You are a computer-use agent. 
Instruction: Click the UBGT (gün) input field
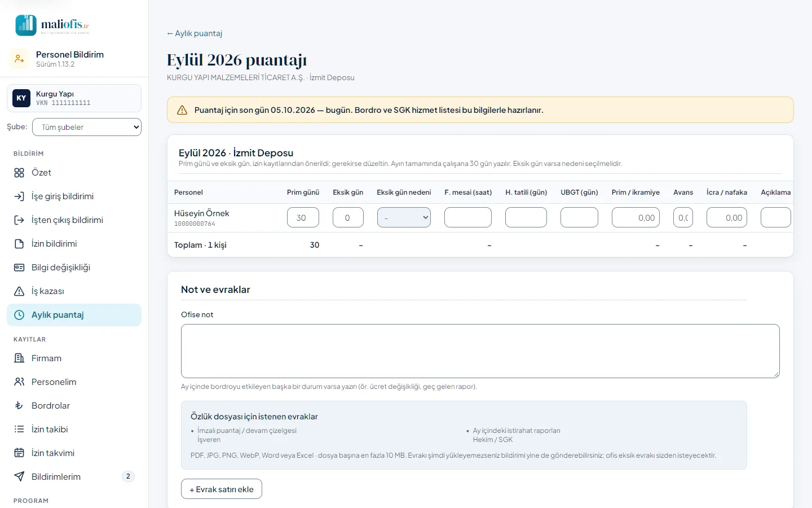coord(579,217)
